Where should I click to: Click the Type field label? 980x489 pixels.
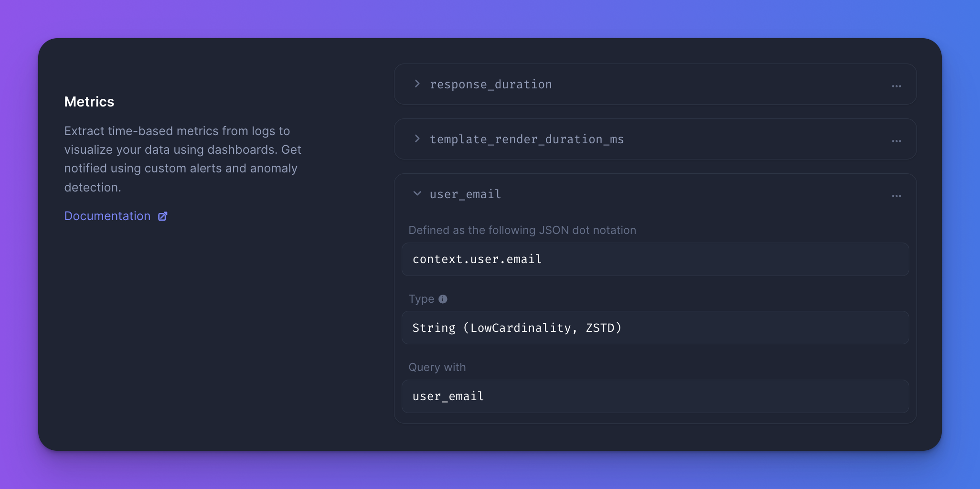tap(421, 299)
